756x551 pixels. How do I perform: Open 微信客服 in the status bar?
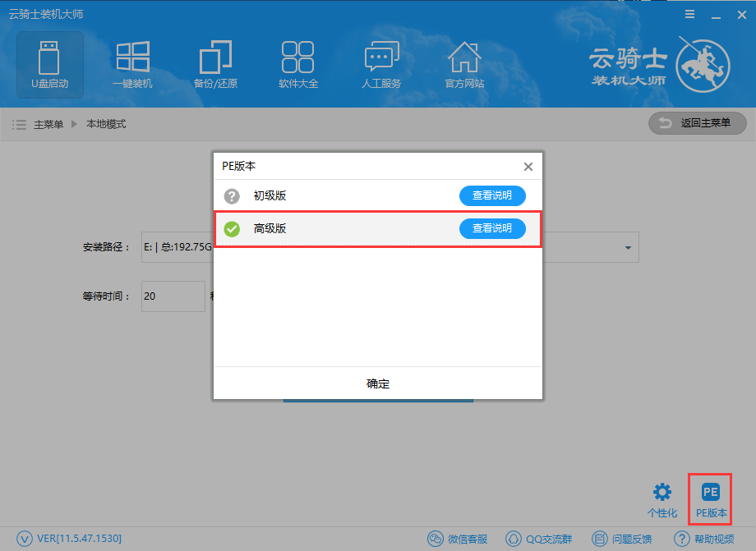[x=458, y=539]
